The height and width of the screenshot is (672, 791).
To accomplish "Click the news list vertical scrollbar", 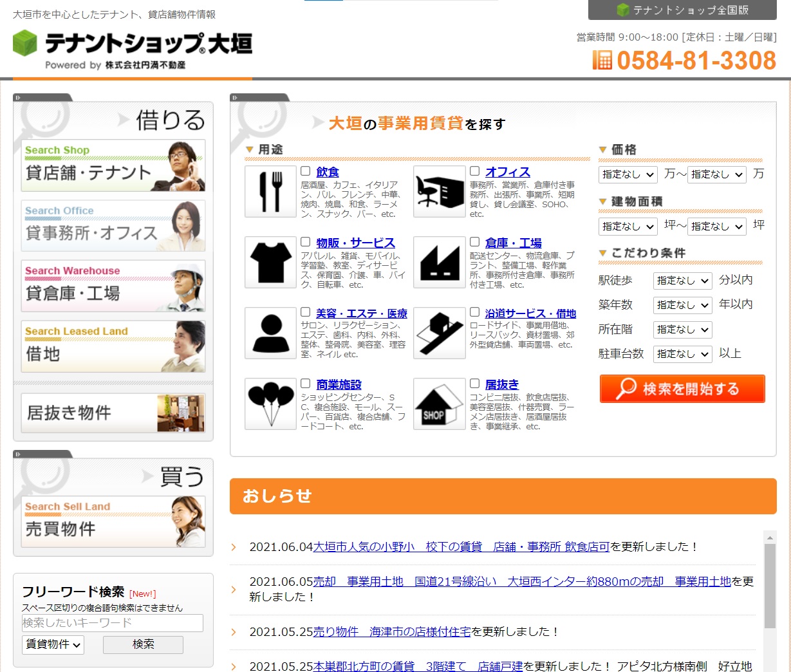I will 770,586.
